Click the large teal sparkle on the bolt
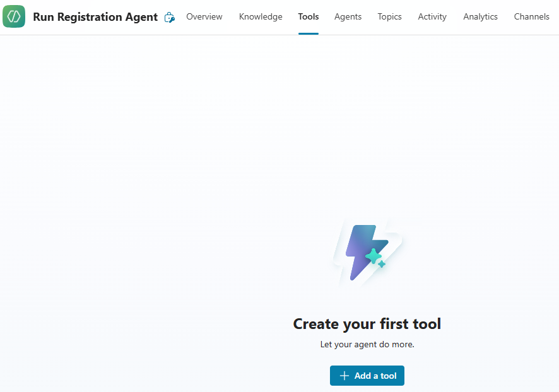 [374, 256]
